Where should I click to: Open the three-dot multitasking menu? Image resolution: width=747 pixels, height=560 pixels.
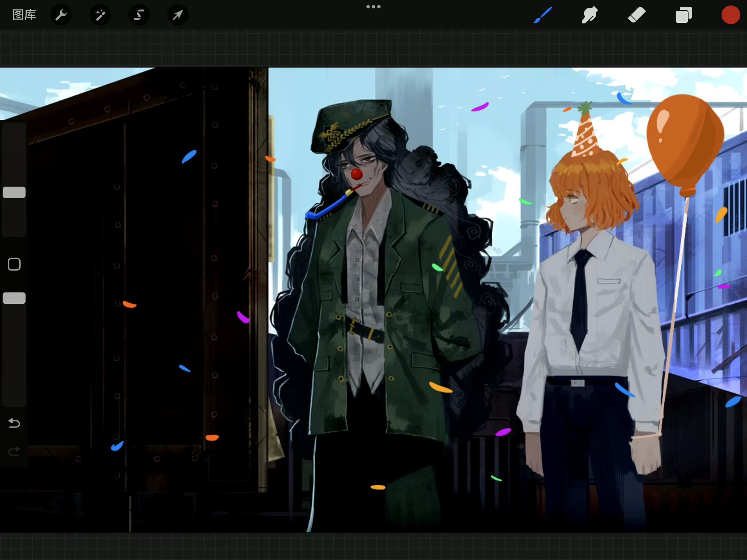(x=373, y=7)
